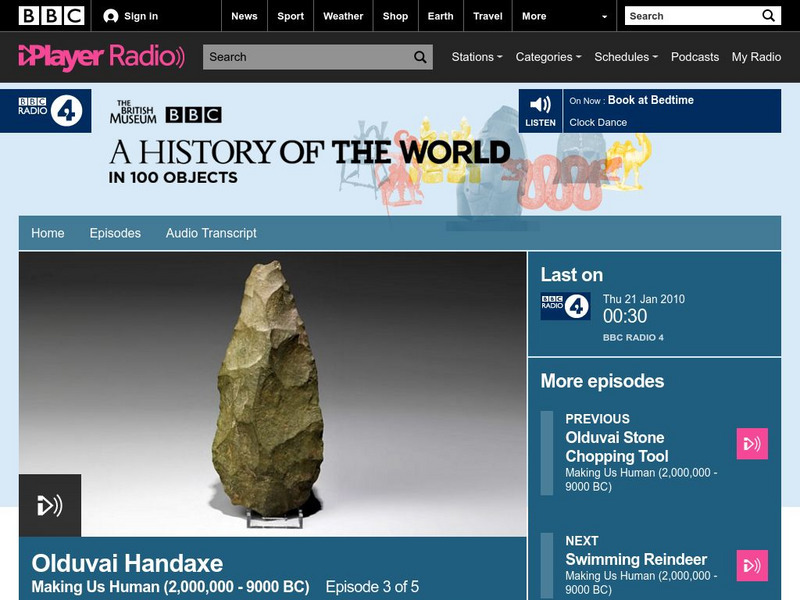Viewport: 800px width, 600px height.
Task: Open the British Museum logo link
Action: tap(135, 110)
